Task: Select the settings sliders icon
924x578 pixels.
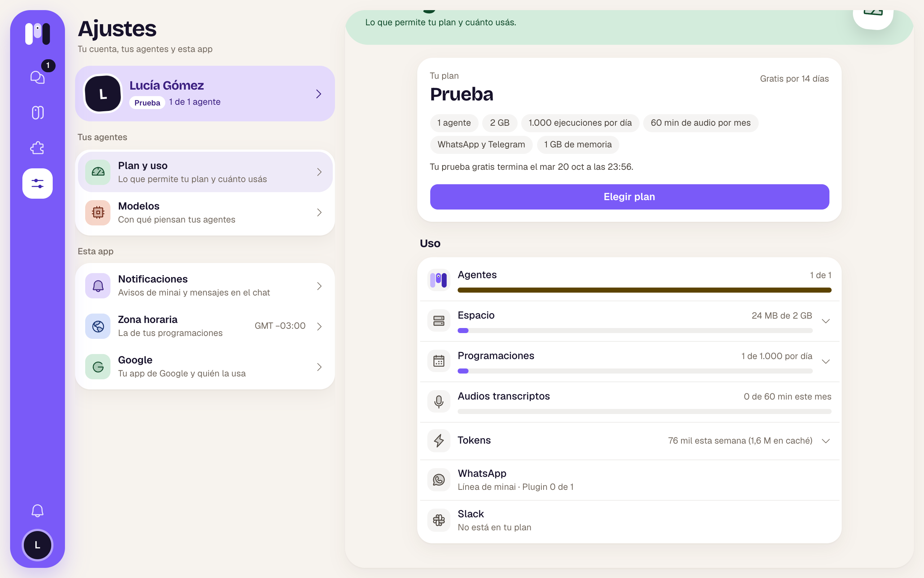Action: pyautogui.click(x=38, y=184)
